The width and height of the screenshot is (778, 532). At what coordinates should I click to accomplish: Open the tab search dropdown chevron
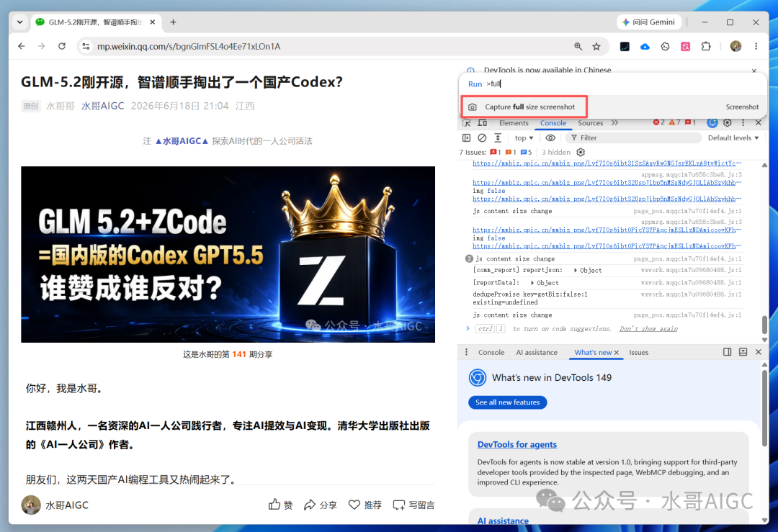click(x=20, y=22)
